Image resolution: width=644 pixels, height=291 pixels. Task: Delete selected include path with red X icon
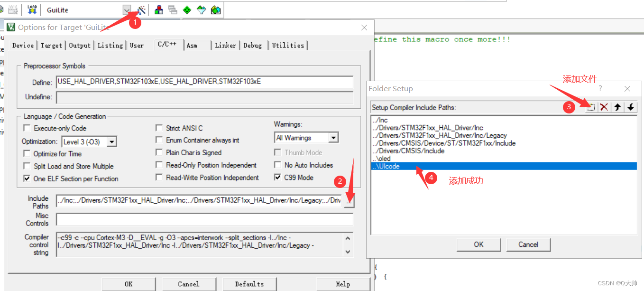[604, 107]
